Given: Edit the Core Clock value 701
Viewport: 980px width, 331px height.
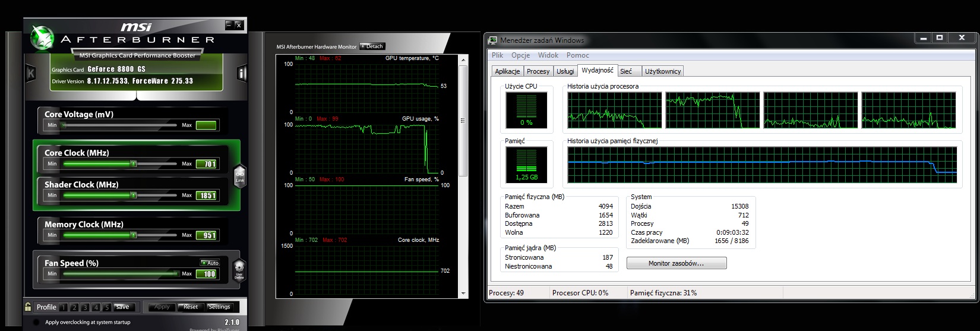Looking at the screenshot, I should 206,164.
